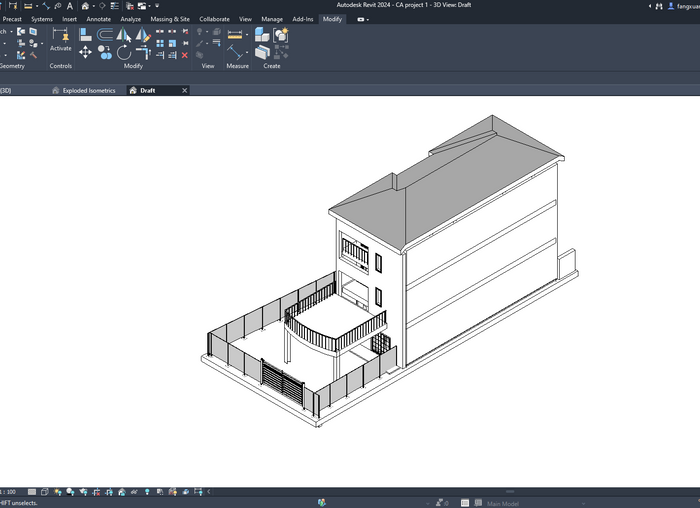Screen dimensions: 700x508
Task: Open Visual Style control in view bar
Action: (x=45, y=492)
